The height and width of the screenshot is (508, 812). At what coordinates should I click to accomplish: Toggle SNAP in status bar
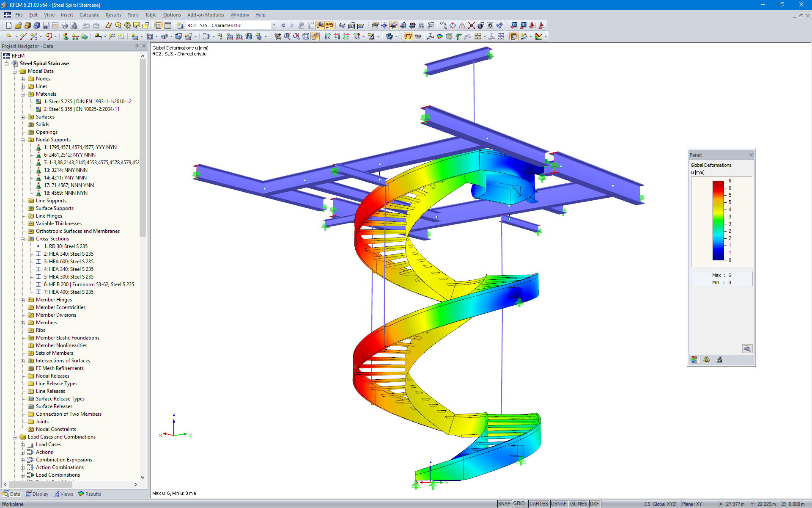504,504
